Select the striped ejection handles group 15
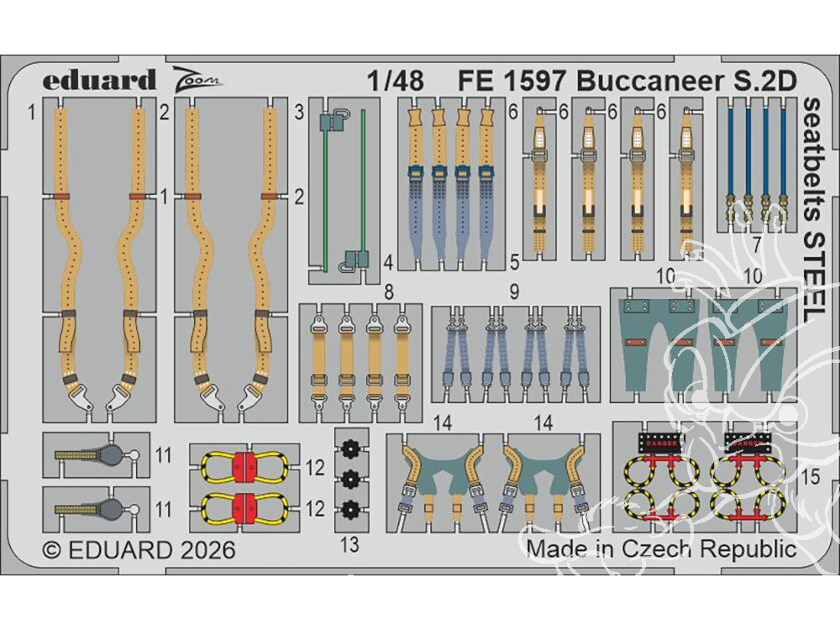 pyautogui.click(x=704, y=476)
